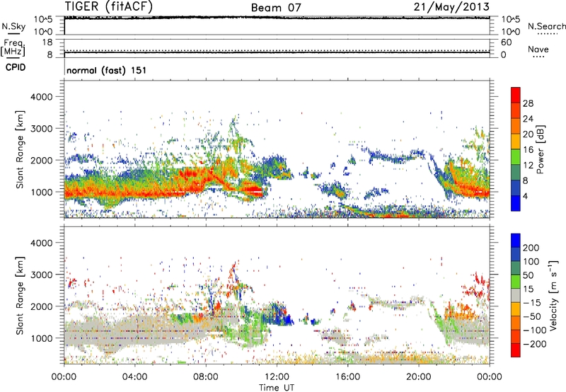Screen dimensions: 566x392
Task: Click the blue bottom of the power colorbar
Action: (516, 204)
